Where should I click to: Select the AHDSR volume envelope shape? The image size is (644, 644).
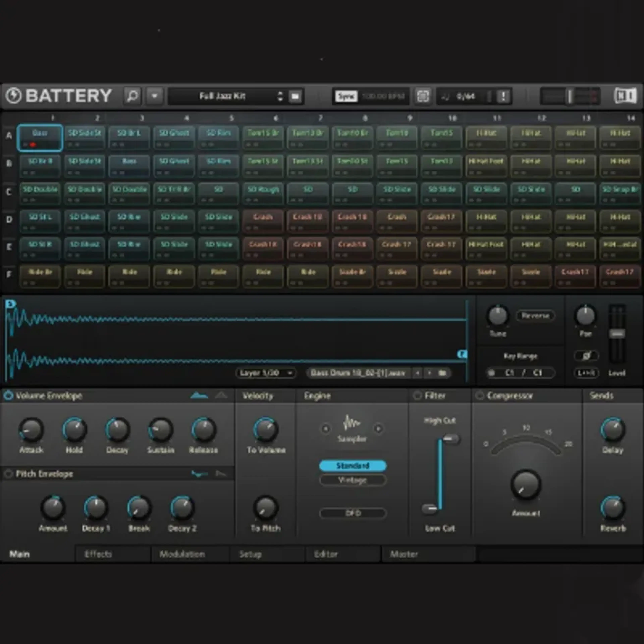click(199, 395)
